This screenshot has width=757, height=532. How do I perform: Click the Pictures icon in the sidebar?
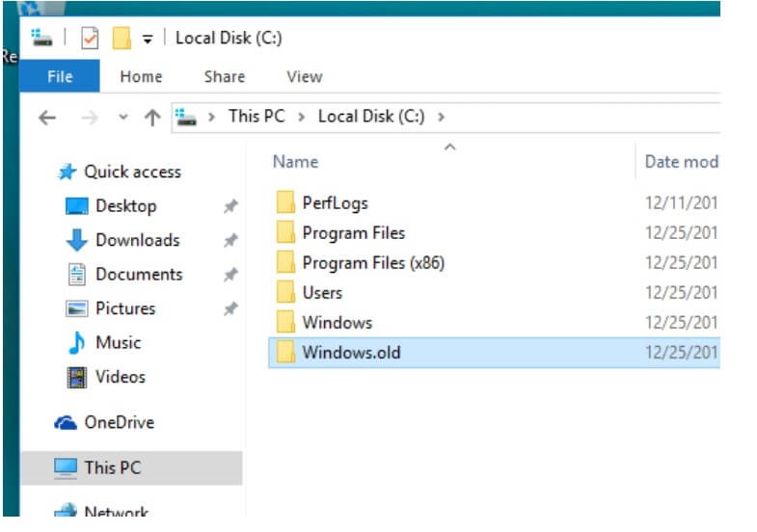(x=76, y=308)
